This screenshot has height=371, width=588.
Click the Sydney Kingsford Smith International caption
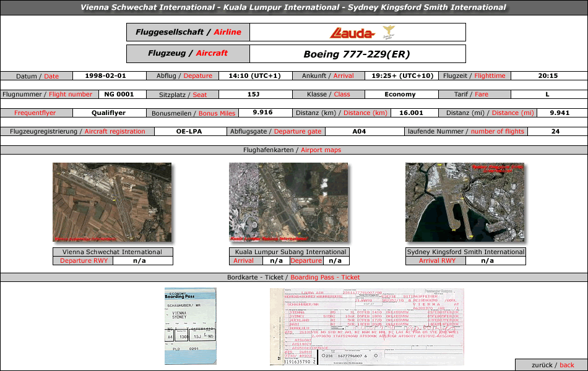coord(465,252)
